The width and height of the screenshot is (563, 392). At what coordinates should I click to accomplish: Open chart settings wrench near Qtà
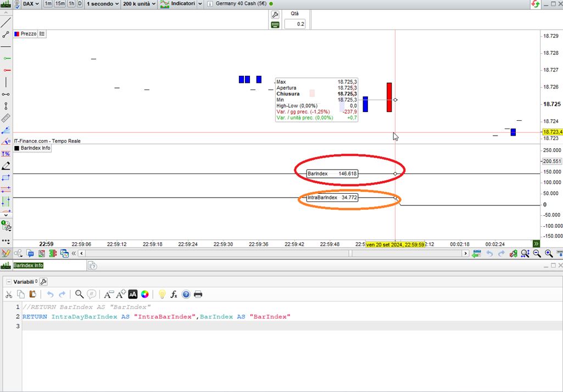(275, 15)
